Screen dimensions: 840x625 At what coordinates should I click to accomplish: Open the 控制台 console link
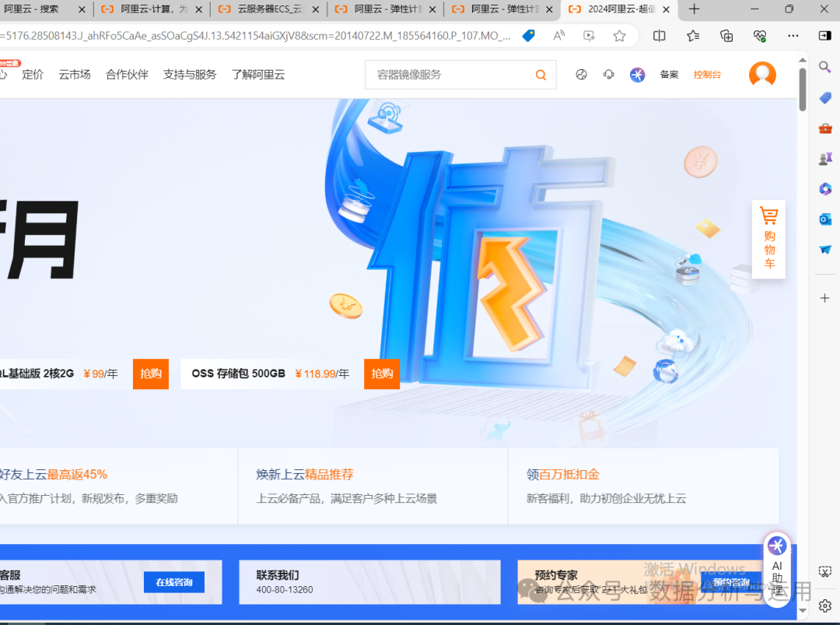pyautogui.click(x=707, y=75)
